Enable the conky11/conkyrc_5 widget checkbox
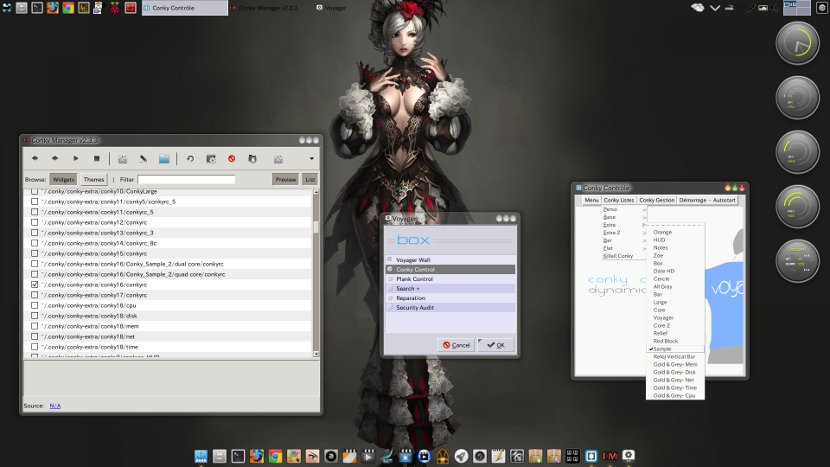 point(34,212)
